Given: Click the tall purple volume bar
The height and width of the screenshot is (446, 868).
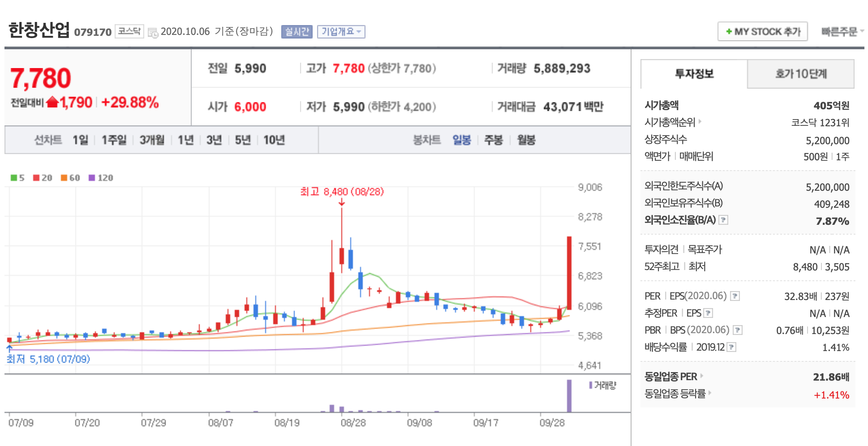Looking at the screenshot, I should tap(569, 396).
